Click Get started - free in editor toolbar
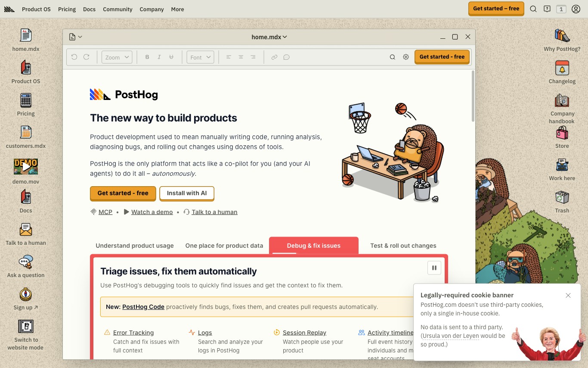Screen dimensions: 588x368 (442, 57)
